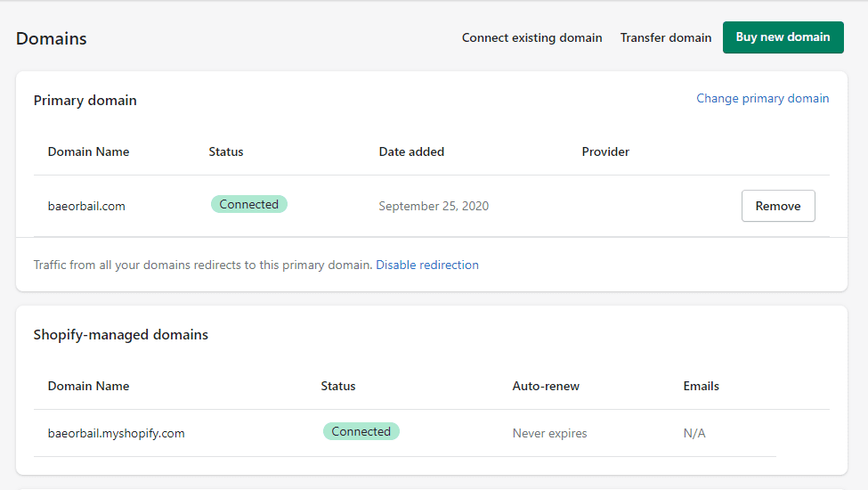Click the Connected badge for baeorbail.myshopify.com
Image resolution: width=868 pixels, height=490 pixels.
point(361,431)
